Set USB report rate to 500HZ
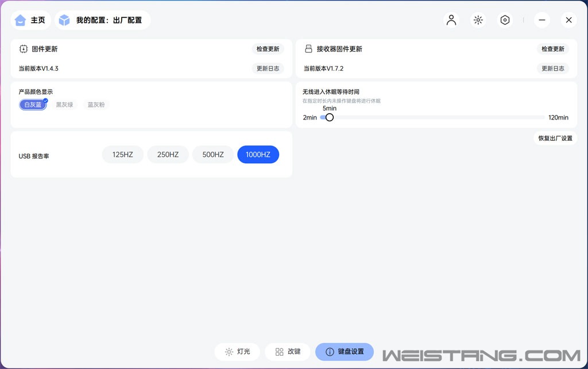This screenshot has width=588, height=369. coord(213,155)
